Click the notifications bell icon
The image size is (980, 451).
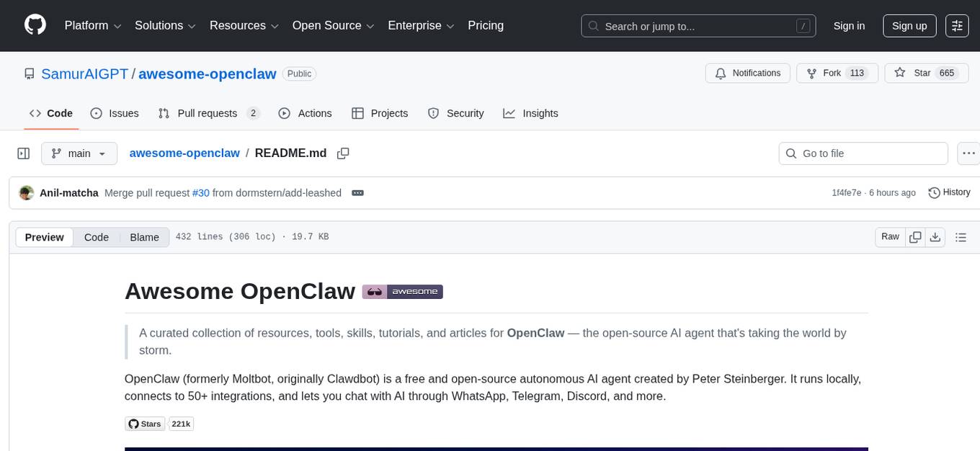[x=720, y=73]
